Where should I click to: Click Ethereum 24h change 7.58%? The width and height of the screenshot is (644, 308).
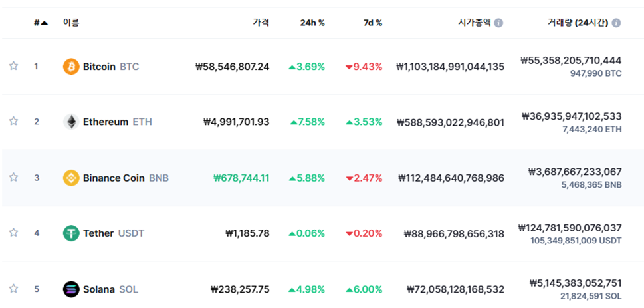tap(308, 122)
